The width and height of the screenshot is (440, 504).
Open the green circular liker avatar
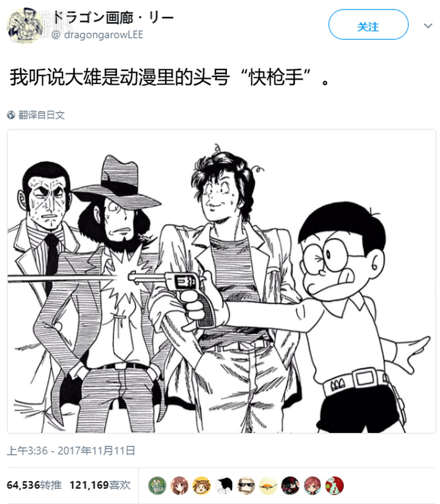[x=157, y=485]
